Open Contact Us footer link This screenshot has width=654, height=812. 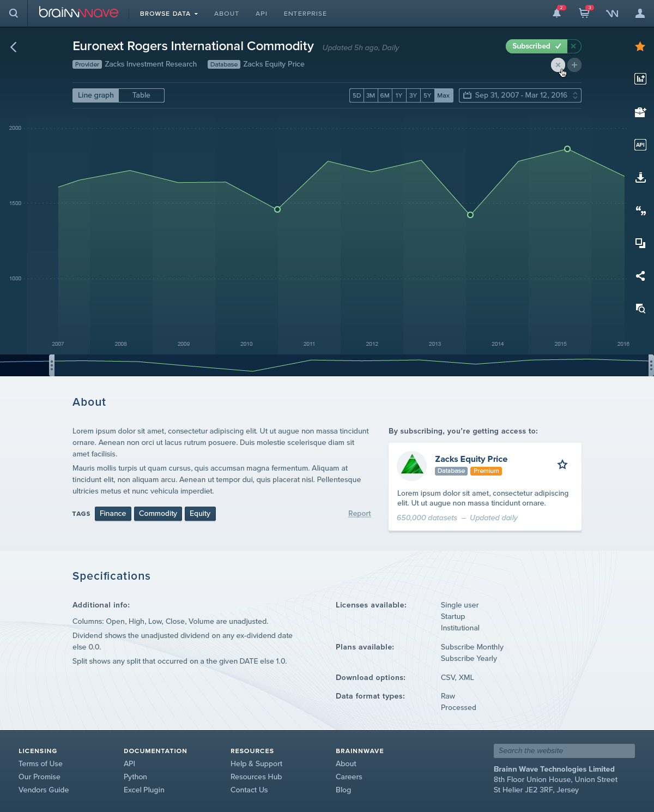(x=249, y=790)
